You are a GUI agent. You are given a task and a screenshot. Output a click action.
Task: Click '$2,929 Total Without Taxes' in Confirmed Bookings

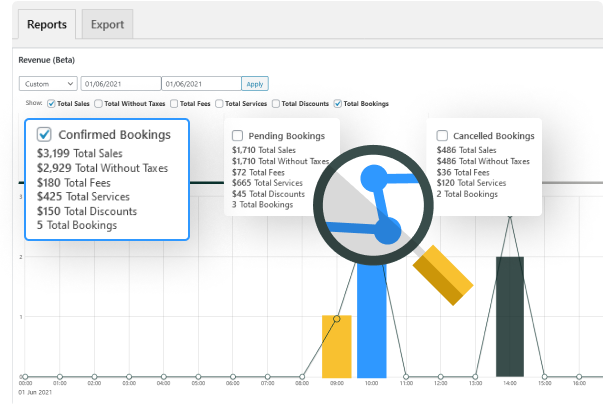coord(103,168)
